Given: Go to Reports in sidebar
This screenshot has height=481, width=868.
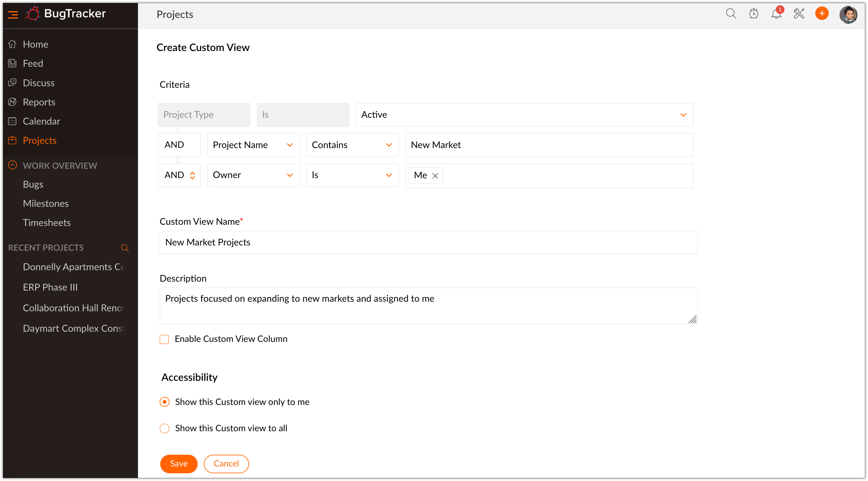Looking at the screenshot, I should click(39, 102).
